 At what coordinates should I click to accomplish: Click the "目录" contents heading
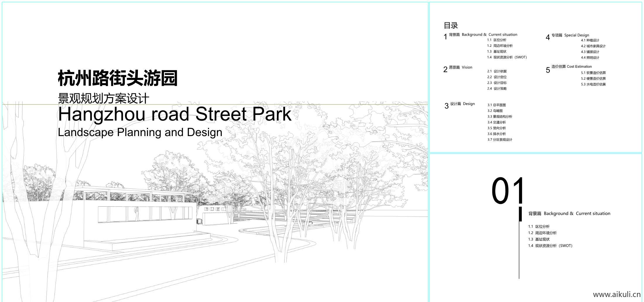point(451,25)
